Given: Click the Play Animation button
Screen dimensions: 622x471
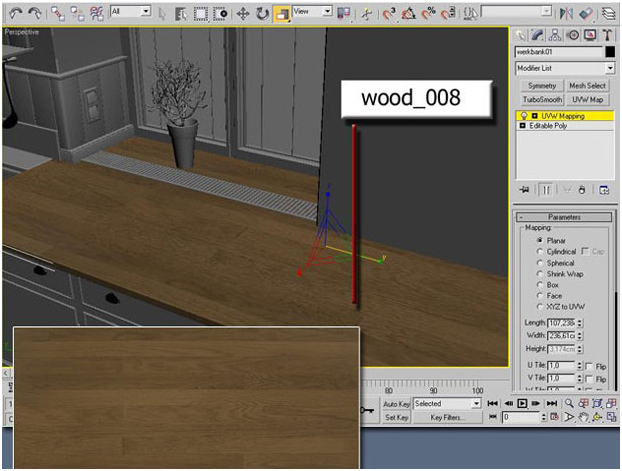Looking at the screenshot, I should (x=522, y=404).
